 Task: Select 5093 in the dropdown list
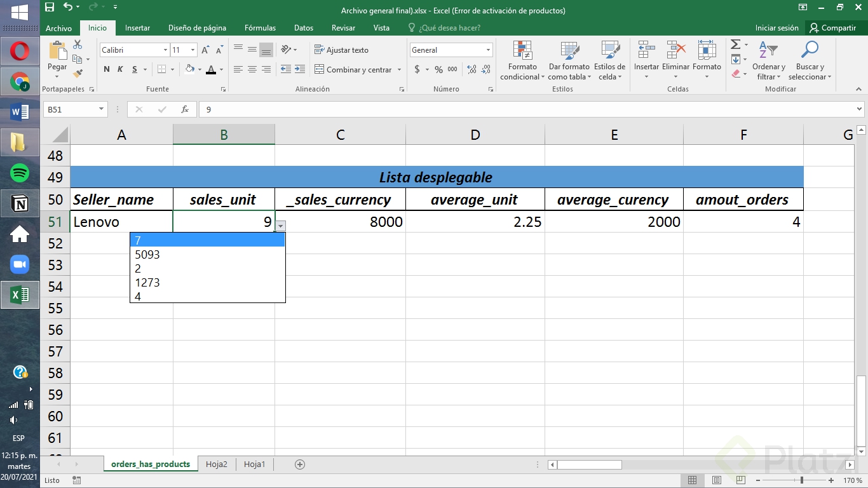point(208,254)
